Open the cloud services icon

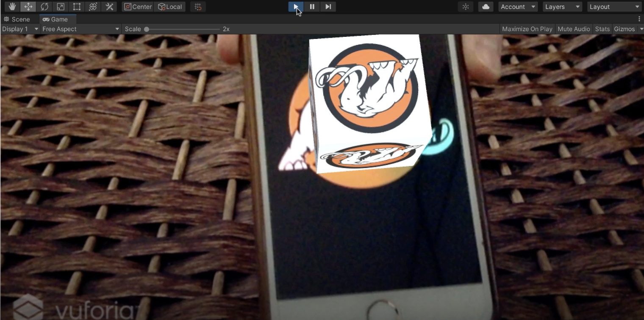pos(486,7)
